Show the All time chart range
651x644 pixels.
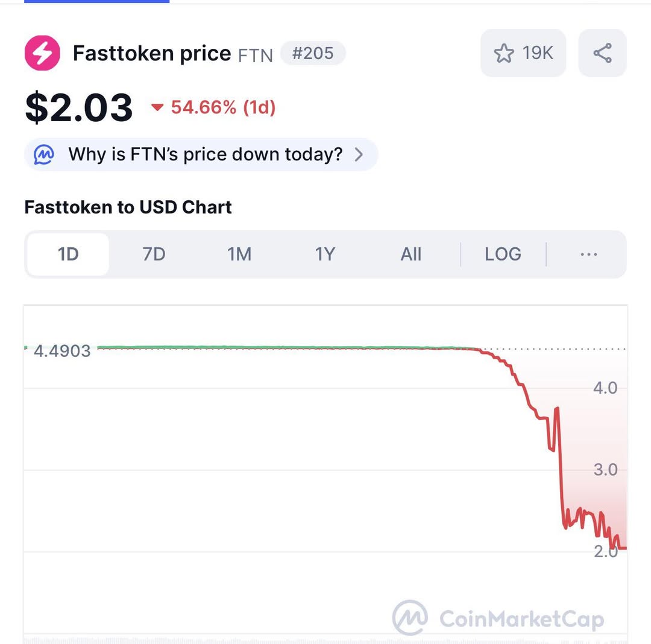click(x=410, y=254)
